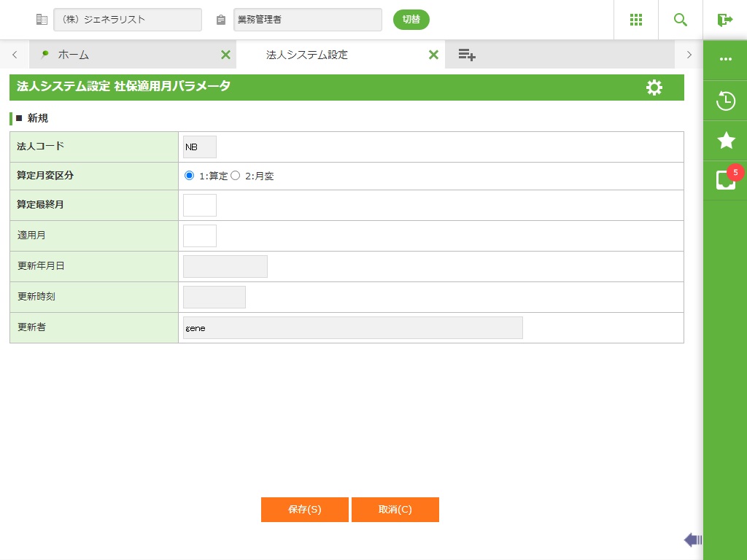Click the three-dots sidebar menu icon
Image resolution: width=747 pixels, height=560 pixels.
pyautogui.click(x=726, y=60)
